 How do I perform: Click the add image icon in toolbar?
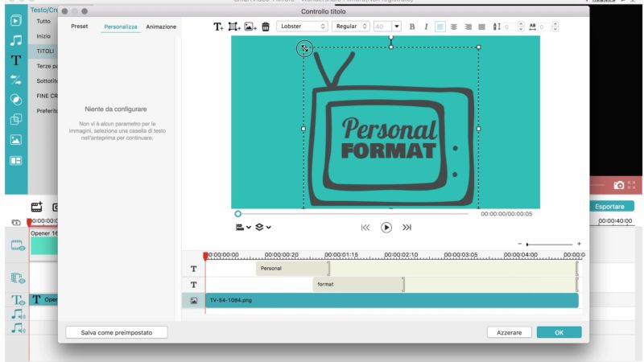250,27
